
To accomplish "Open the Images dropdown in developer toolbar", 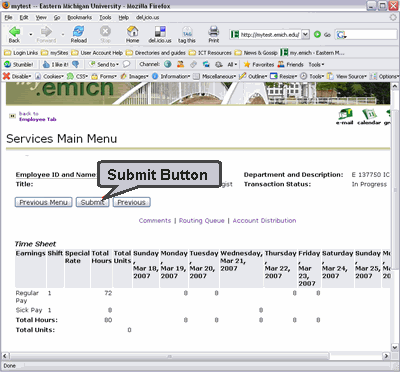I will point(135,76).
